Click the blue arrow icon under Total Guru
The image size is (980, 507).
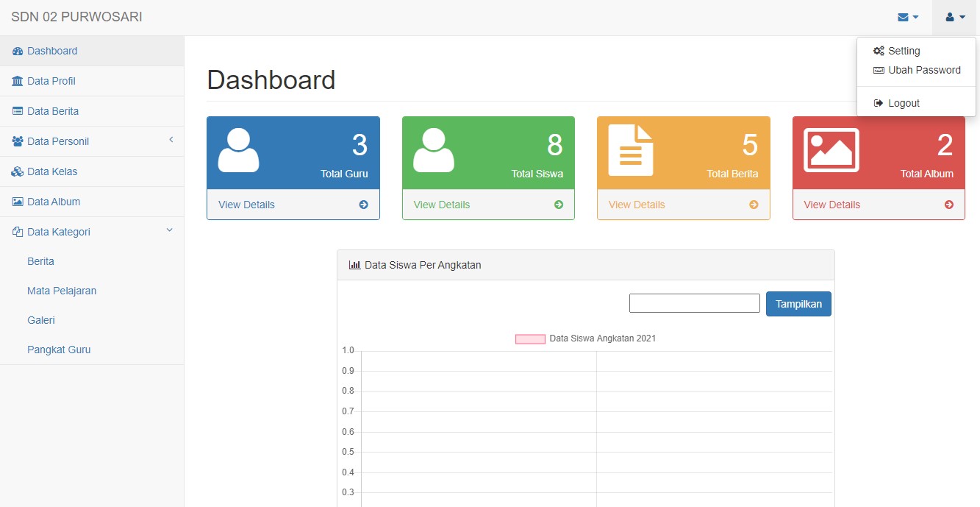click(363, 205)
